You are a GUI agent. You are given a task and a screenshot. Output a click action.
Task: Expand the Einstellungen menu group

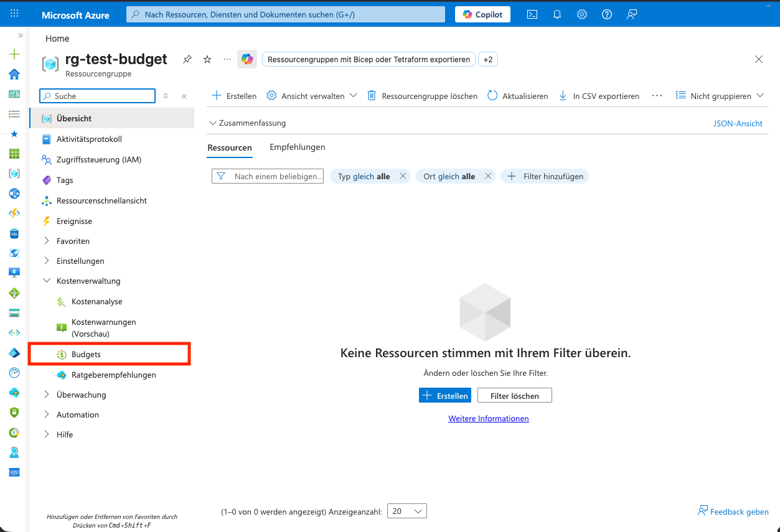(47, 261)
